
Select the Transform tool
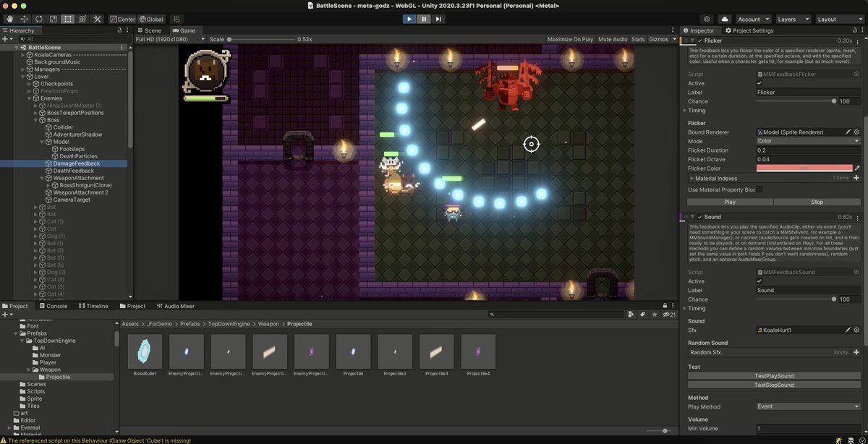coord(82,19)
